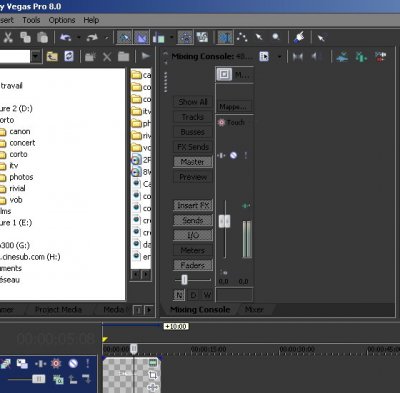Click the Master bus volume fader

[x=224, y=221]
